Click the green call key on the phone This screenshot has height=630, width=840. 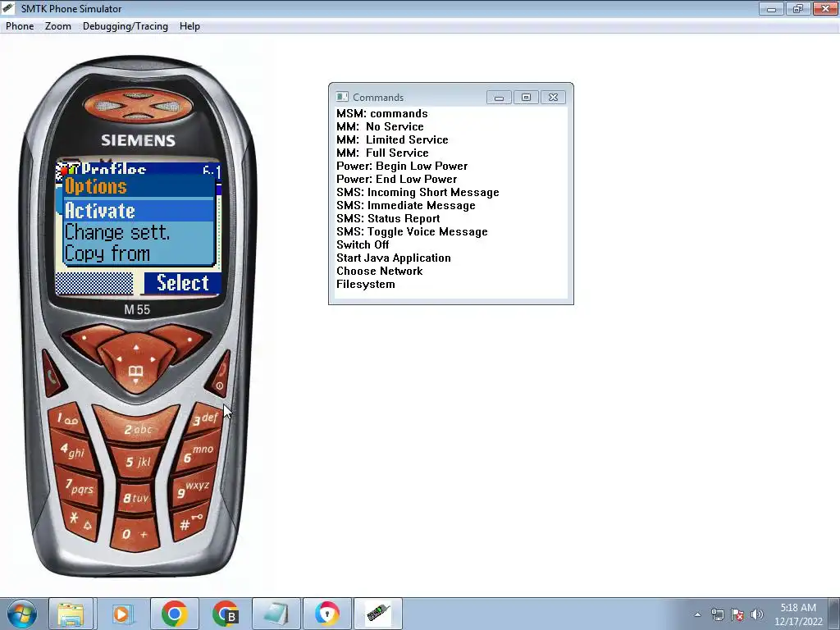pyautogui.click(x=52, y=375)
